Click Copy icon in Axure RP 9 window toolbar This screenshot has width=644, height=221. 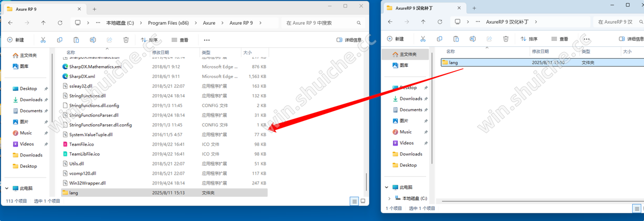(60, 40)
